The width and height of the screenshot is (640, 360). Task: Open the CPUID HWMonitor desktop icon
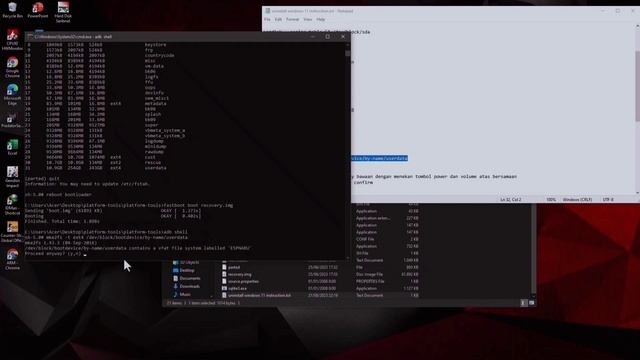coord(12,40)
